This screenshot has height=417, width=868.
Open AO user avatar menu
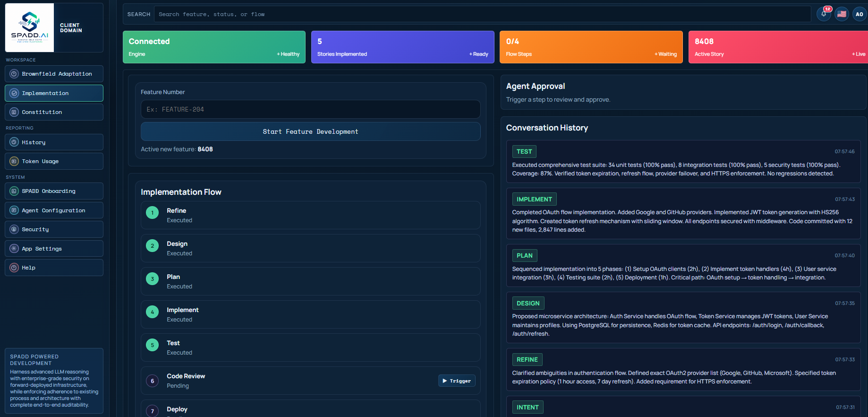[859, 14]
